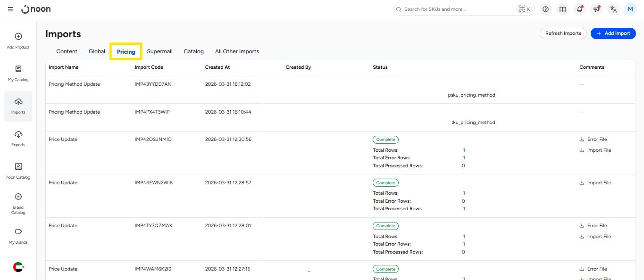Click the blue Add Import button

coord(613,33)
